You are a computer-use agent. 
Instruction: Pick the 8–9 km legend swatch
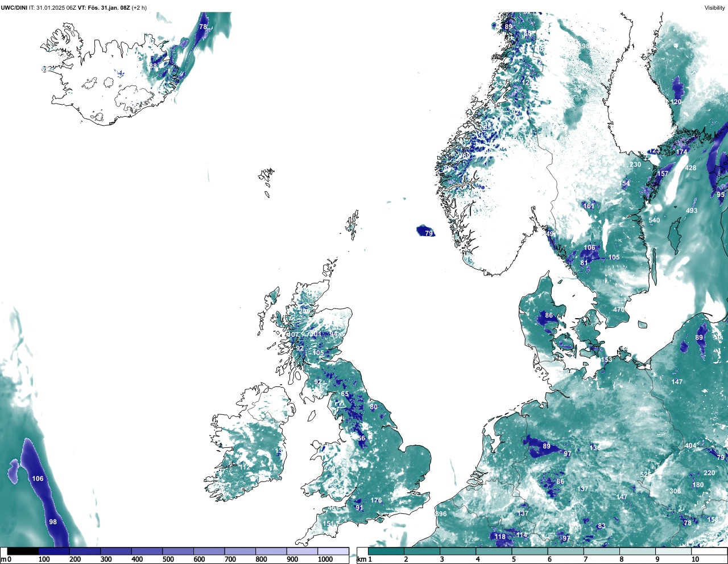[x=637, y=551]
